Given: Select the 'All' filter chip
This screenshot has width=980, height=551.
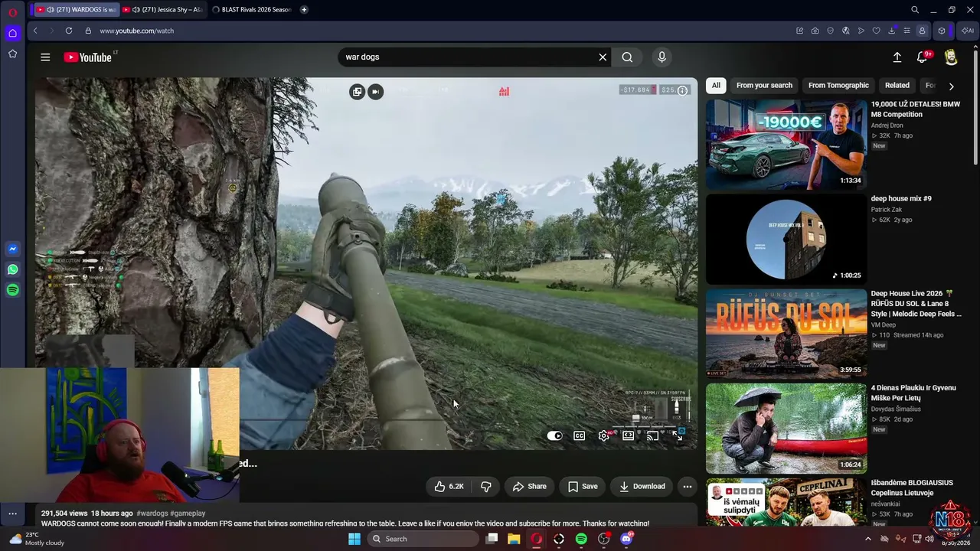Looking at the screenshot, I should [716, 86].
